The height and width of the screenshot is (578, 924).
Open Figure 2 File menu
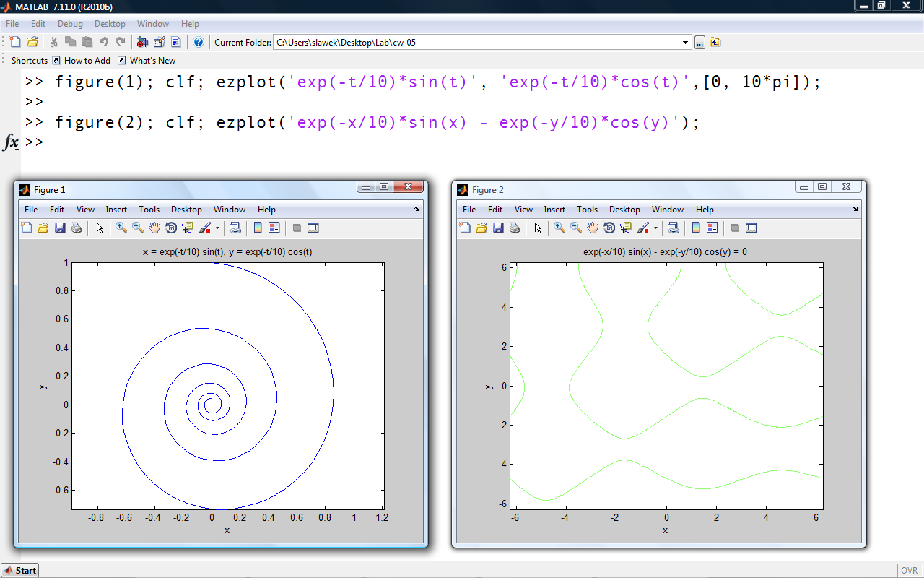coord(469,210)
